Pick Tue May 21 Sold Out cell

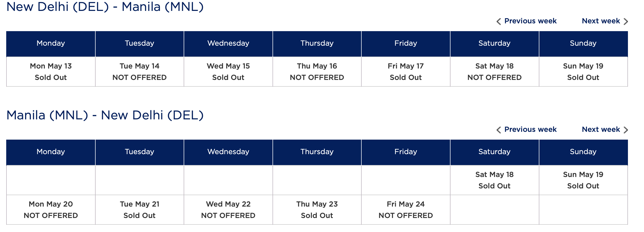(x=139, y=210)
